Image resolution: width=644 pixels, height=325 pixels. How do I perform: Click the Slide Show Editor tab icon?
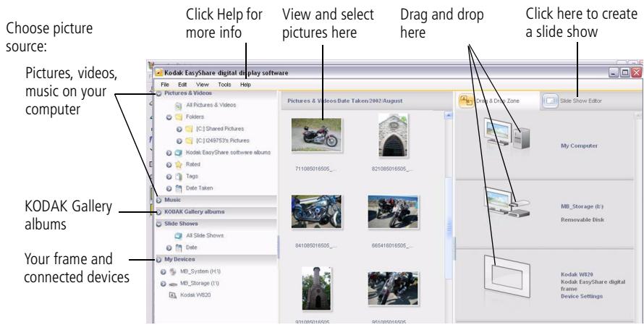[x=550, y=101]
